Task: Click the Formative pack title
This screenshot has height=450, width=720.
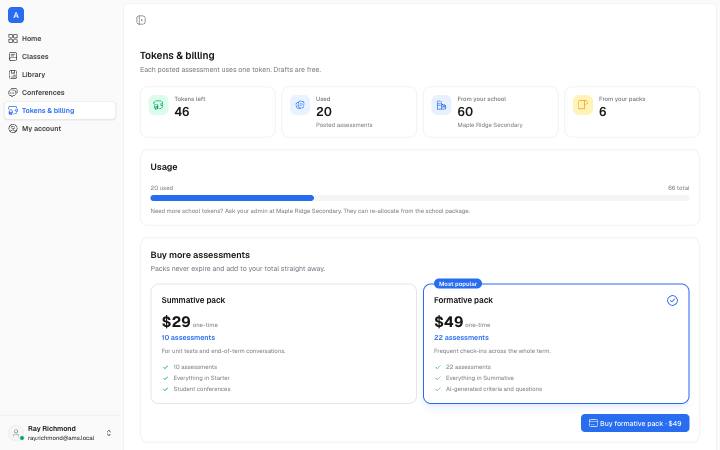Action: (x=463, y=300)
